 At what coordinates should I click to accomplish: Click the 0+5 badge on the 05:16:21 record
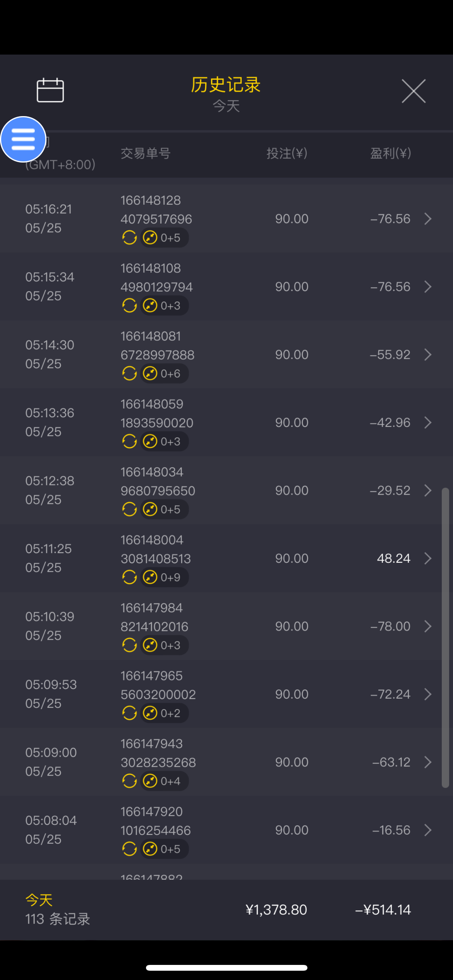pyautogui.click(x=165, y=238)
